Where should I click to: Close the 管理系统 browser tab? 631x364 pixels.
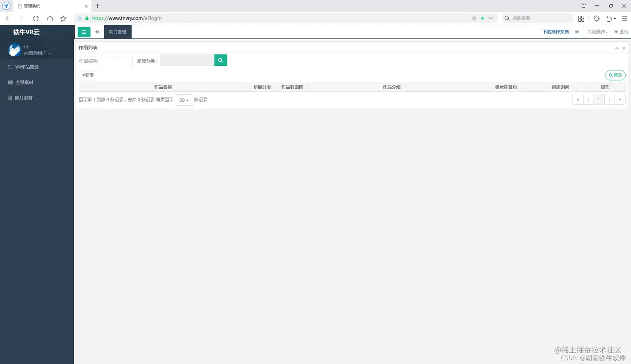point(86,6)
